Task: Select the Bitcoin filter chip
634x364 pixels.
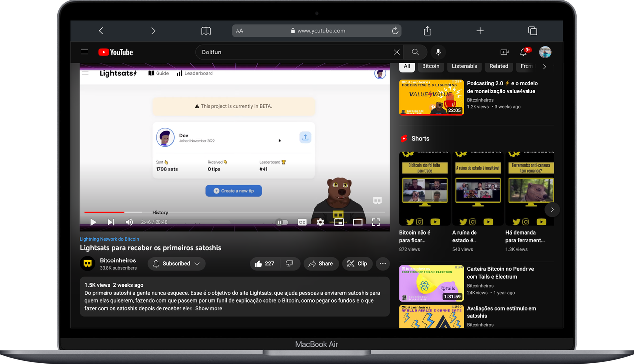Action: 431,66
